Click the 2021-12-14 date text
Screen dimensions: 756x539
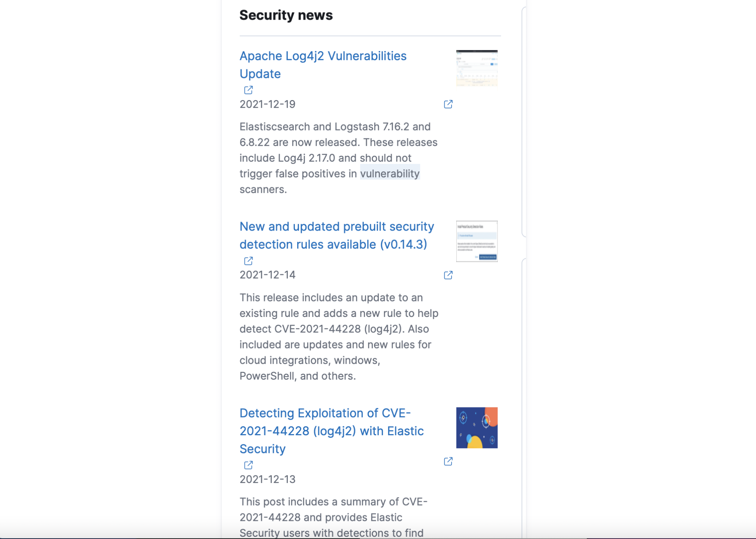[267, 275]
